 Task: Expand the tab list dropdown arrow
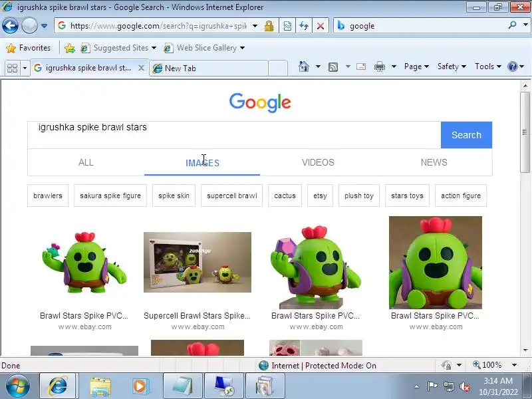tap(25, 68)
